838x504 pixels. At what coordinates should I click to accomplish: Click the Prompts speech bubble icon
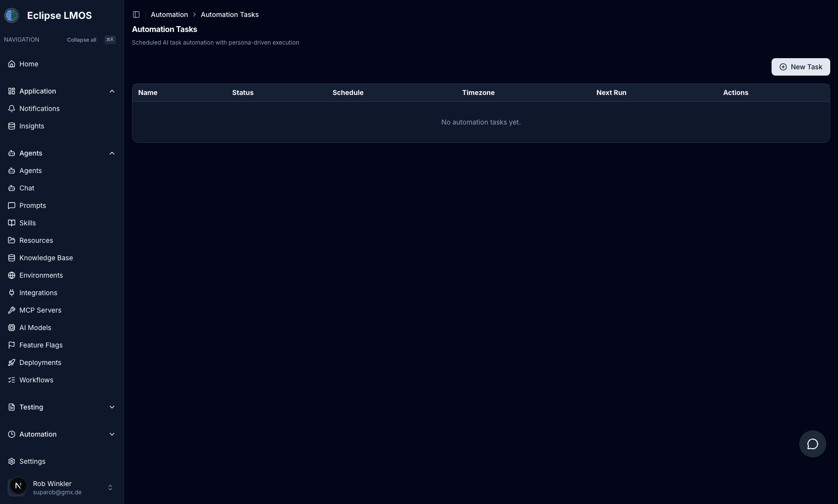tap(12, 205)
